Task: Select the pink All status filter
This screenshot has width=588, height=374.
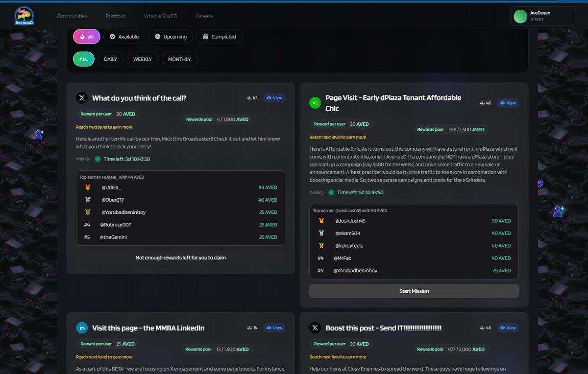Action: point(87,37)
